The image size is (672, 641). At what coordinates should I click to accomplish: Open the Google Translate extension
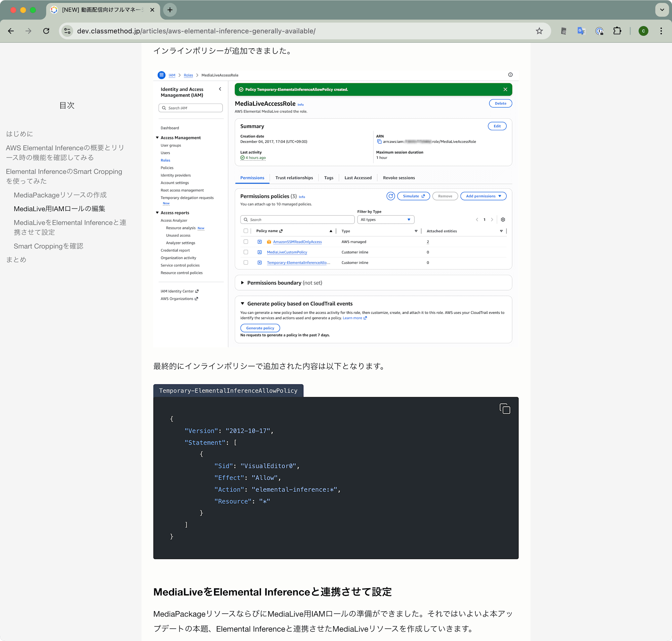581,31
